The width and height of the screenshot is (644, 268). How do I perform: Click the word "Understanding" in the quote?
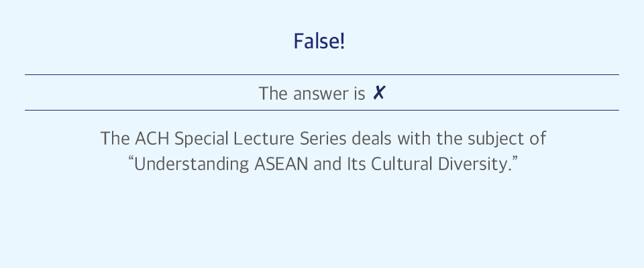(x=191, y=164)
